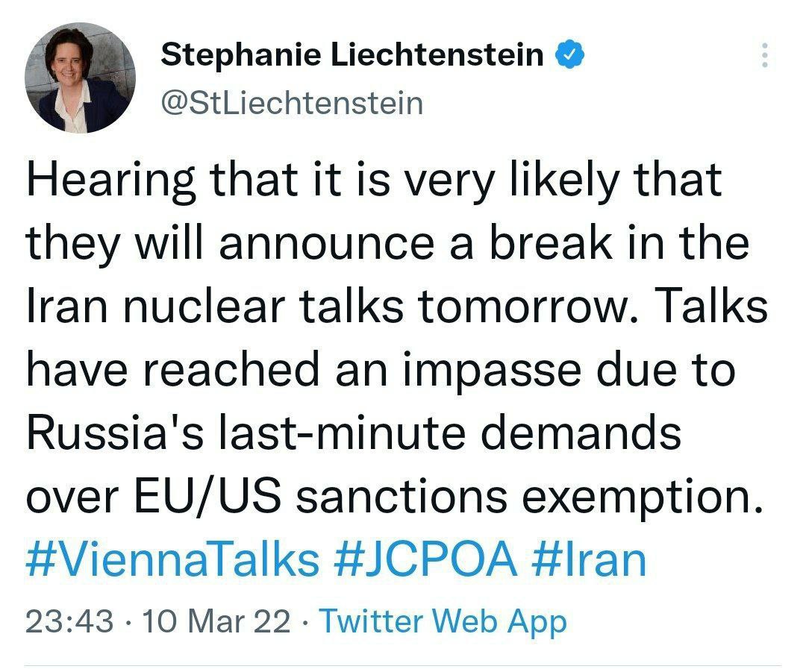This screenshot has height=672, width=806.
Task: Open the Twitter Web App source link
Action: click(443, 622)
